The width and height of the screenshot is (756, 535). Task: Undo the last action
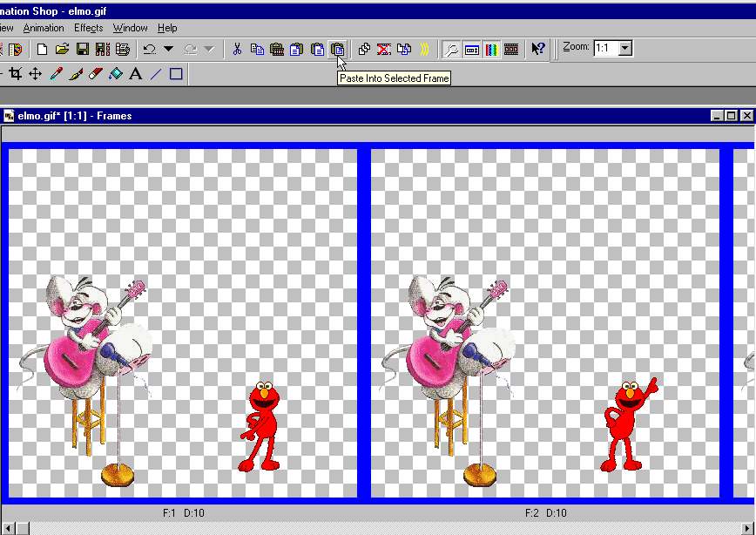pos(150,49)
